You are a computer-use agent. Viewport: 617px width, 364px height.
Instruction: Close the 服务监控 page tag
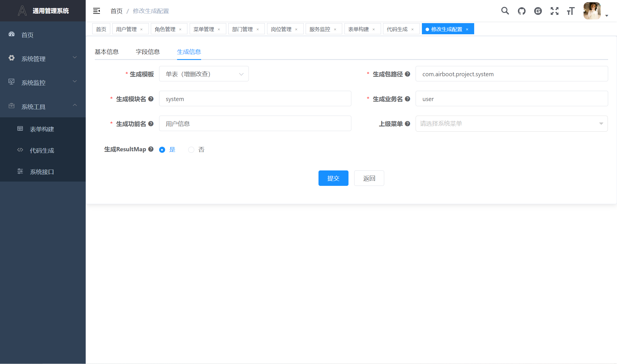335,29
